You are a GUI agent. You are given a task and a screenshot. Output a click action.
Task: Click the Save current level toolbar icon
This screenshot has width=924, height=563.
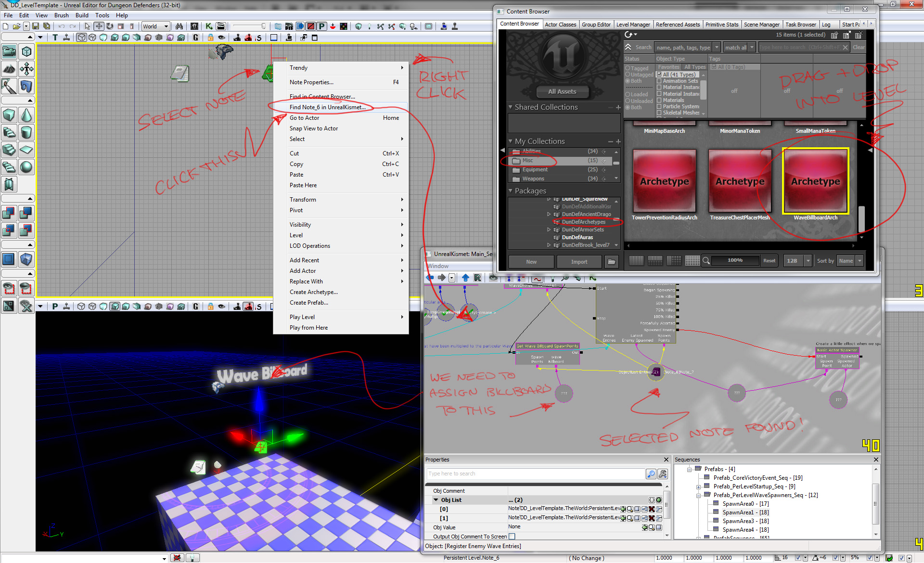(x=36, y=26)
